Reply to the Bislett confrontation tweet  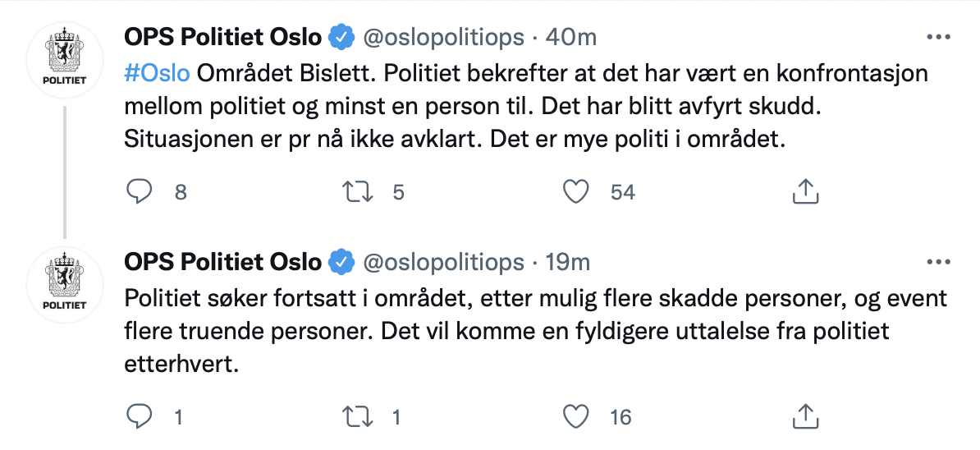139,191
